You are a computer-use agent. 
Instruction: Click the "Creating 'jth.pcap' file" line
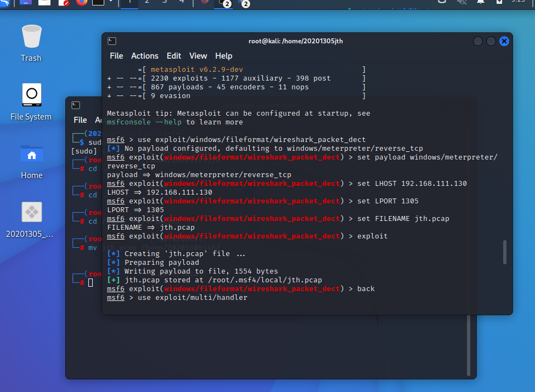[176, 254]
